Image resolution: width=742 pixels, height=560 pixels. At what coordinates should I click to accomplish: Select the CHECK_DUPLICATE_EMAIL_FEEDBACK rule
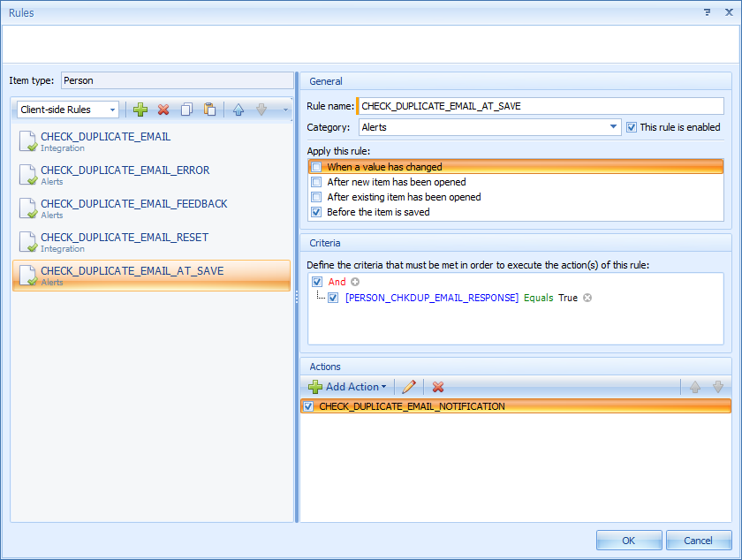(134, 204)
